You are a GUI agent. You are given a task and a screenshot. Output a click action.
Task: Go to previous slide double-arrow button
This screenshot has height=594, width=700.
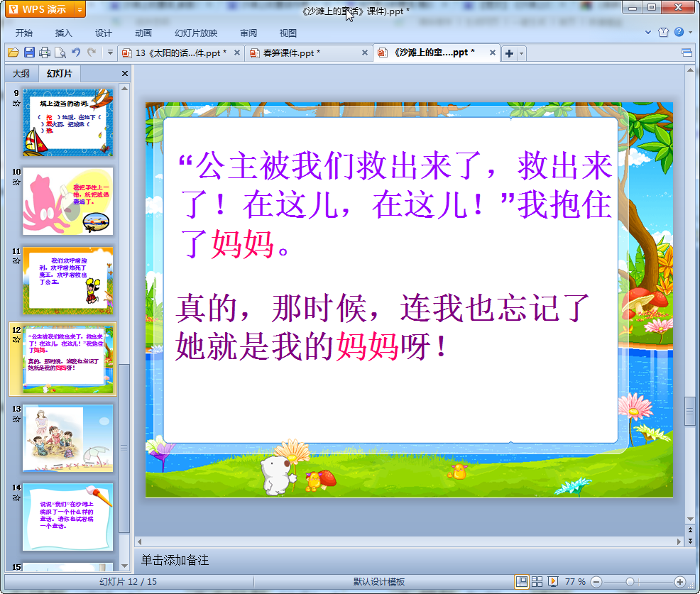[x=690, y=530]
